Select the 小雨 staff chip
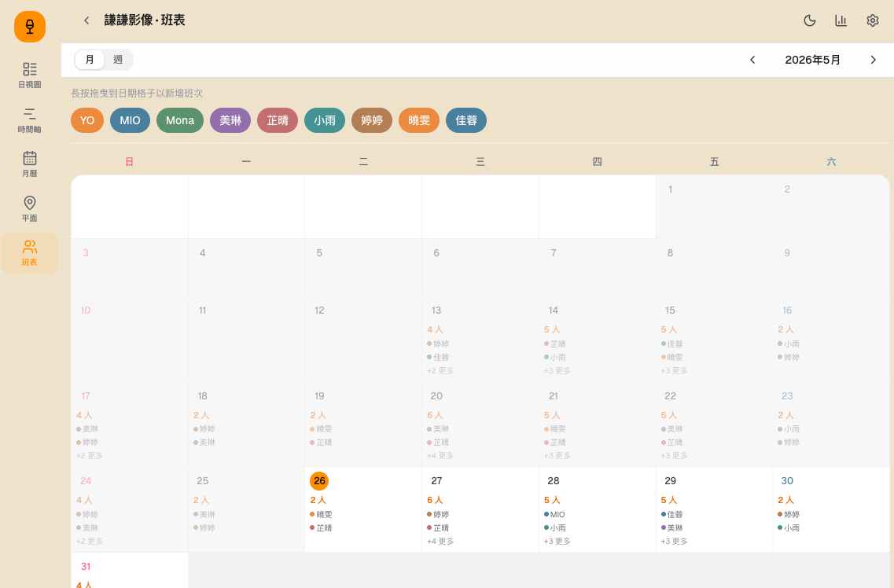 325,120
